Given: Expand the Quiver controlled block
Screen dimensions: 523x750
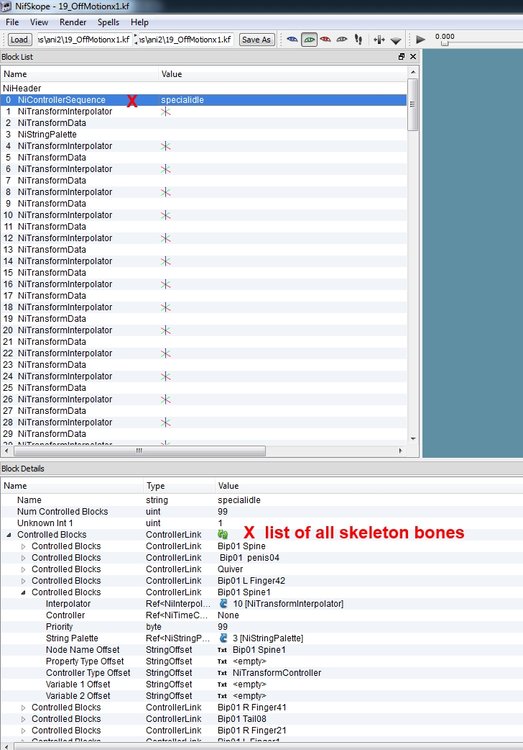Looking at the screenshot, I should [x=23, y=569].
